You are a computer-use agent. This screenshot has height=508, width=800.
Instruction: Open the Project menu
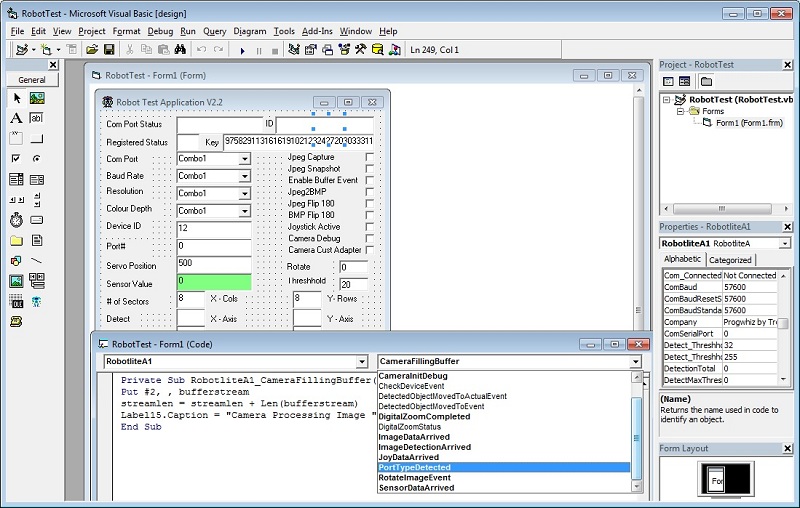coord(92,31)
